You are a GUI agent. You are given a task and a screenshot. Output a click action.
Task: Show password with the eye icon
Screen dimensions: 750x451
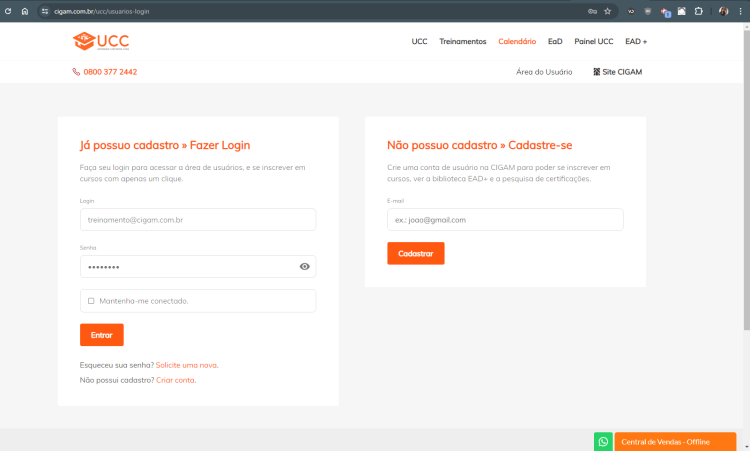click(x=305, y=266)
